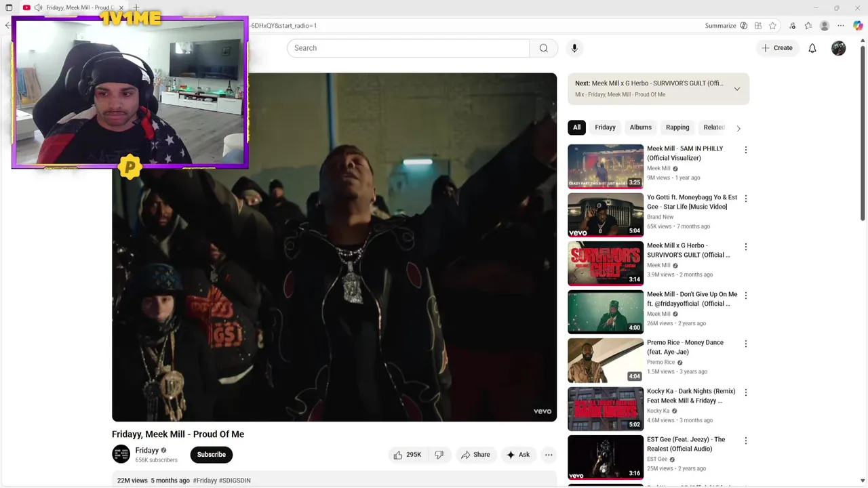Image resolution: width=868 pixels, height=488 pixels.
Task: Open Money Dance video thumbnail
Action: point(606,360)
